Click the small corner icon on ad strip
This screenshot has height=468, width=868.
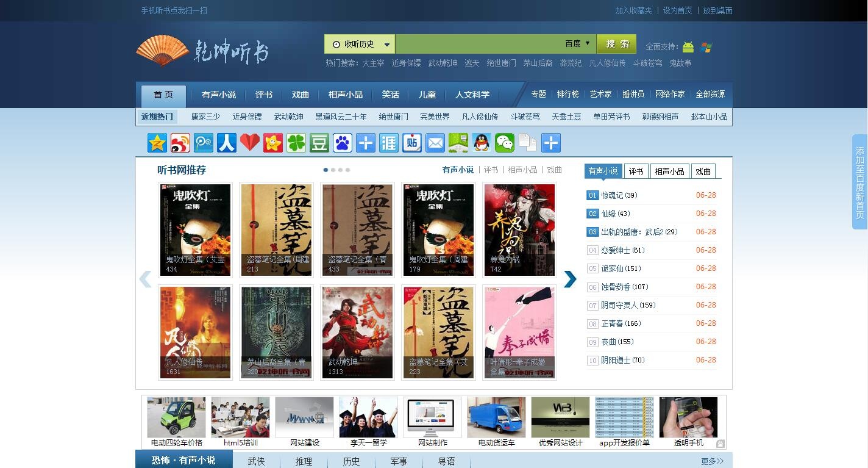click(x=720, y=444)
